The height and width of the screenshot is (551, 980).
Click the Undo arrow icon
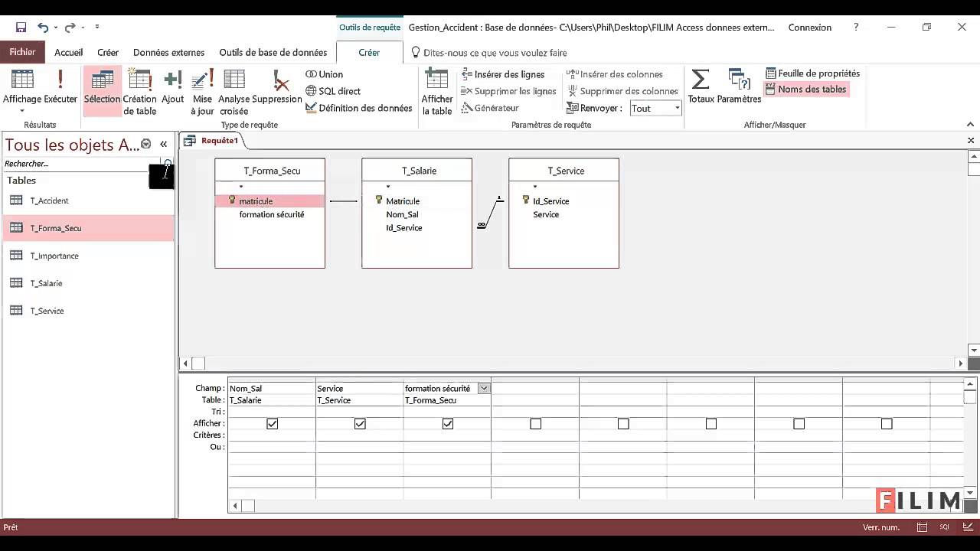[43, 28]
